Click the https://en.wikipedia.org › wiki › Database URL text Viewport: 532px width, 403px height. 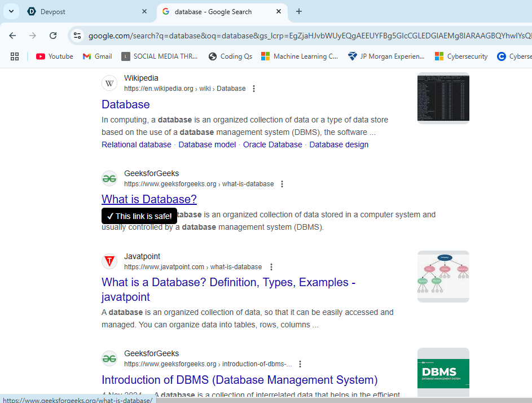tap(185, 89)
